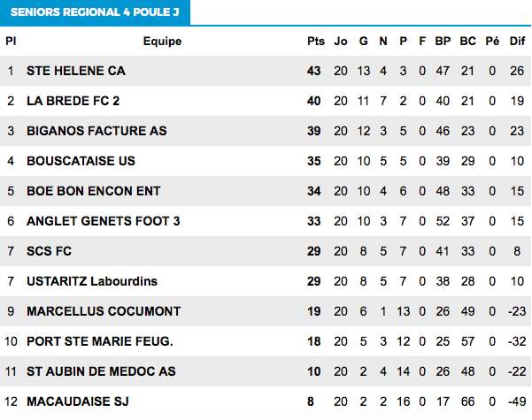Open PORT STE MARIE FEUG. team page

100,341
